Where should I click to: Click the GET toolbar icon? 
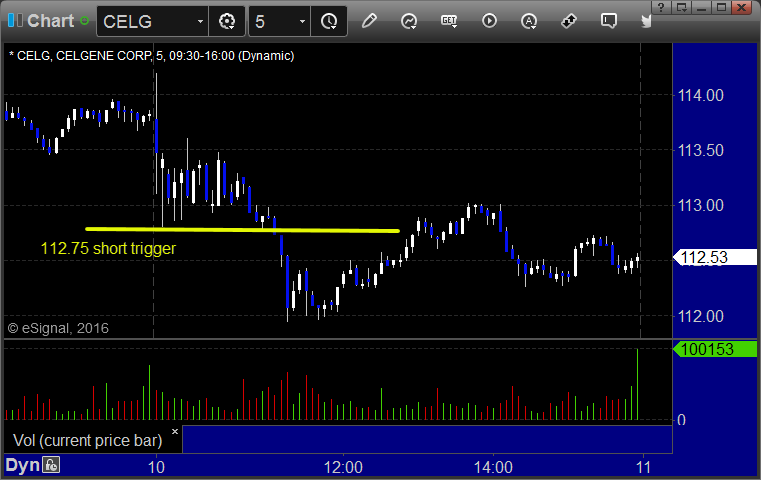pyautogui.click(x=449, y=21)
